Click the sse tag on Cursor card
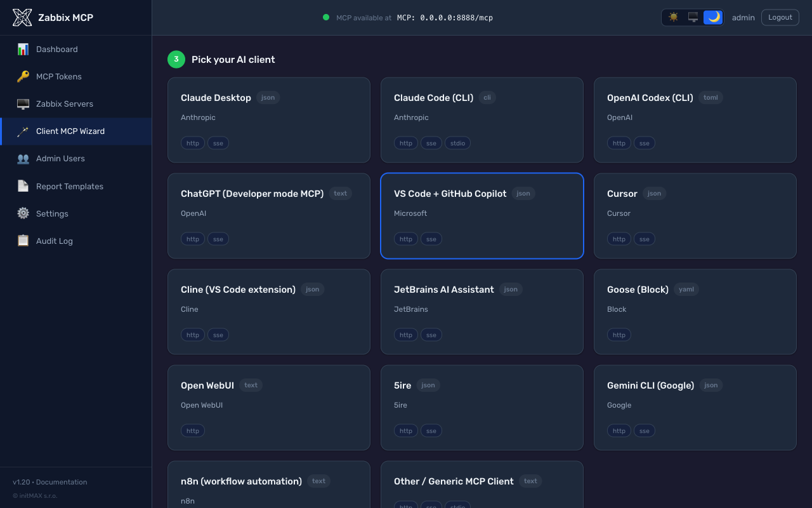Viewport: 812px width, 508px height. pyautogui.click(x=645, y=239)
